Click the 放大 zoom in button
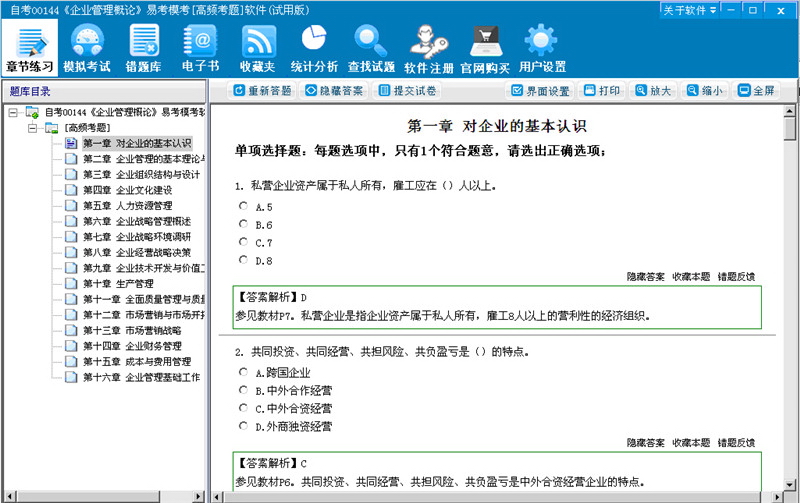 tap(653, 91)
